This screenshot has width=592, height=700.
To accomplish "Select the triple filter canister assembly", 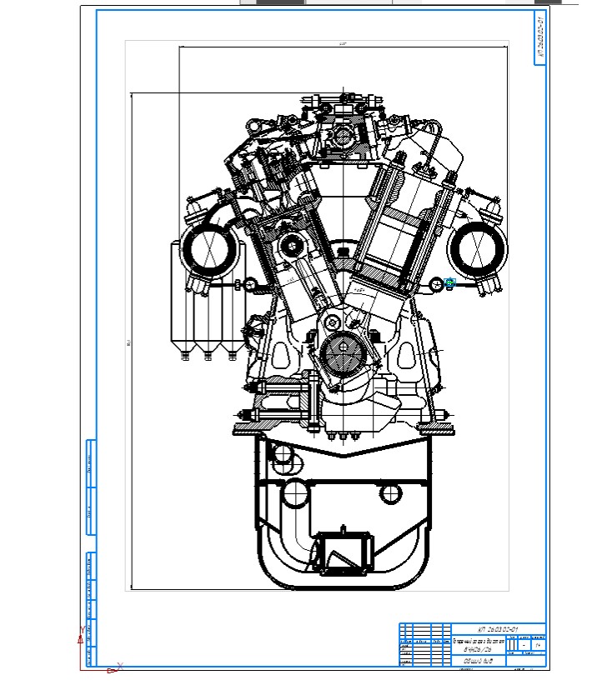I will [208, 300].
